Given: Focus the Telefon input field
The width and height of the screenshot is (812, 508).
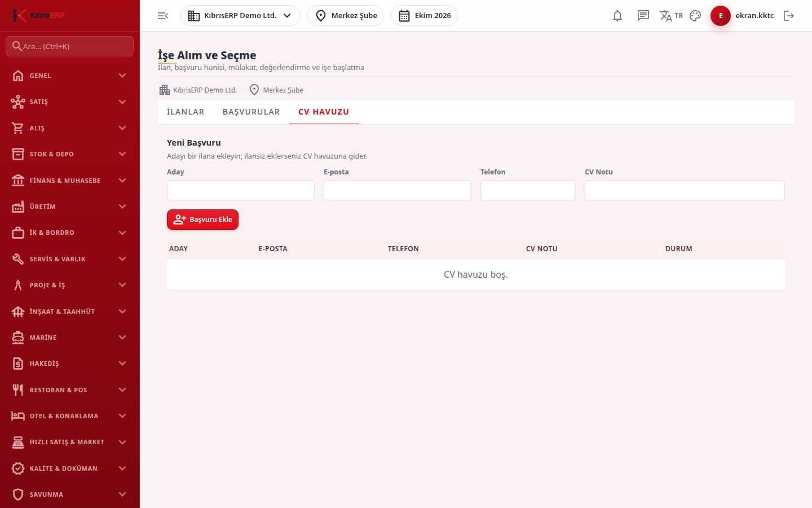Looking at the screenshot, I should 528,190.
